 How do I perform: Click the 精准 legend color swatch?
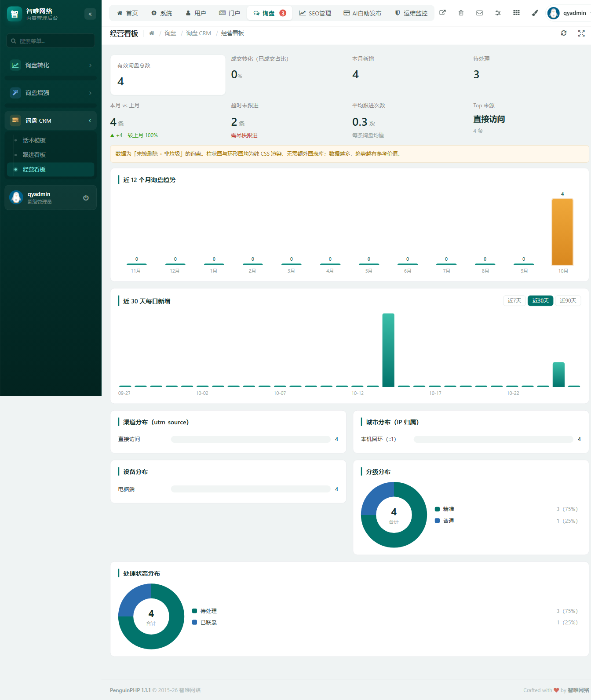coord(437,509)
